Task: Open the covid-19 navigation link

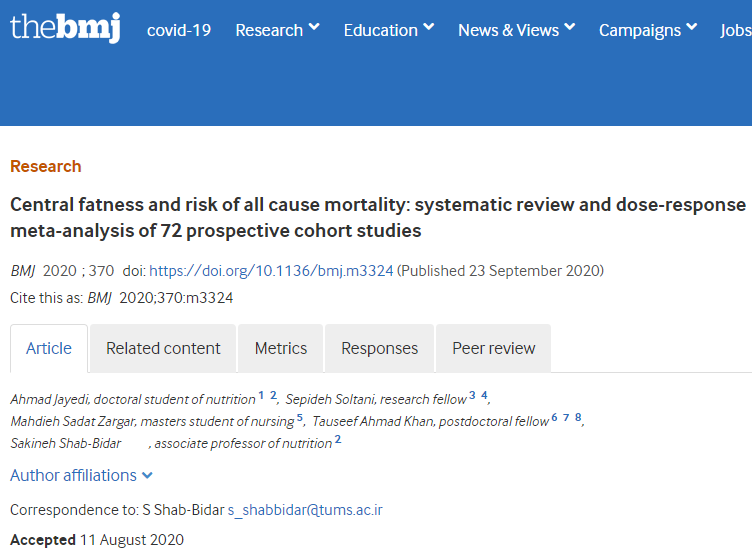Action: tap(179, 30)
